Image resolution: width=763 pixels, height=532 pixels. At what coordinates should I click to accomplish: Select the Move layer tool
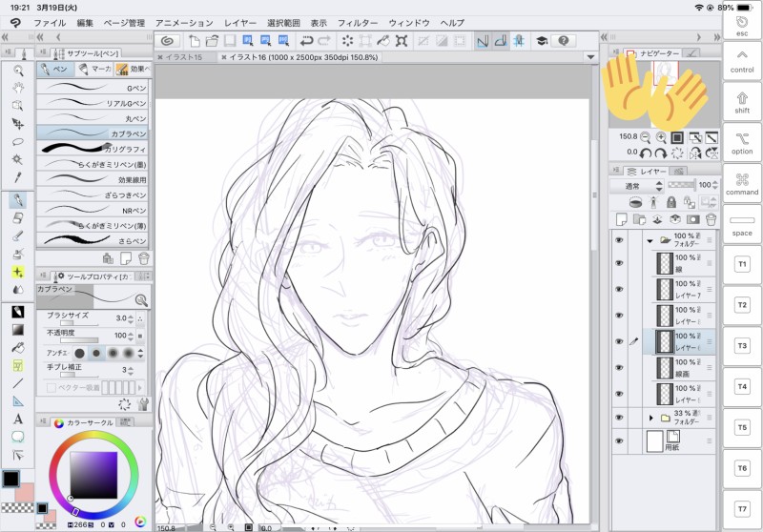[18, 124]
